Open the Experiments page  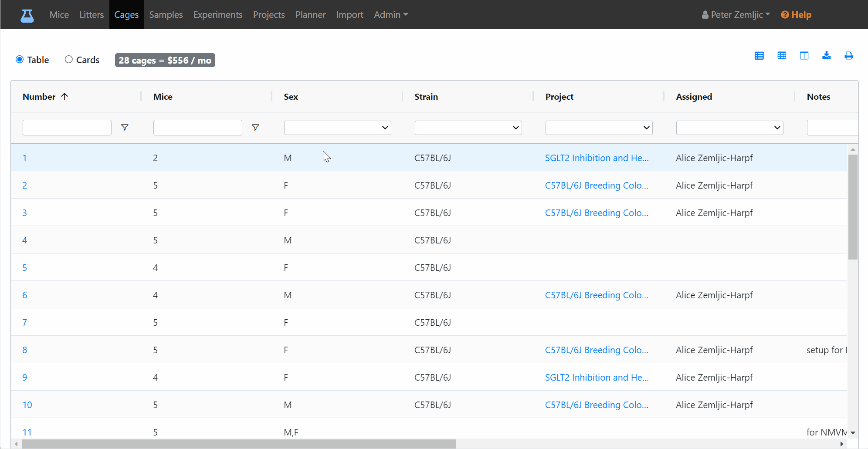(x=218, y=15)
